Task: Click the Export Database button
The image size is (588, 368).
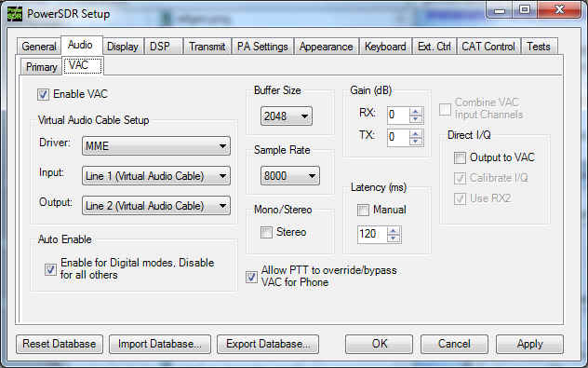Action: (268, 344)
